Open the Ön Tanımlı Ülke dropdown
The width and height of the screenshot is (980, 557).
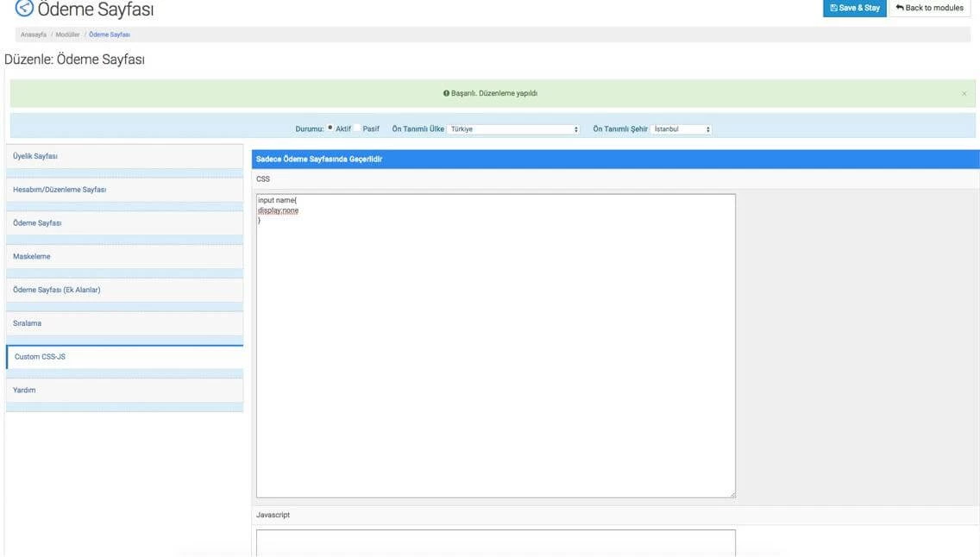pos(513,128)
